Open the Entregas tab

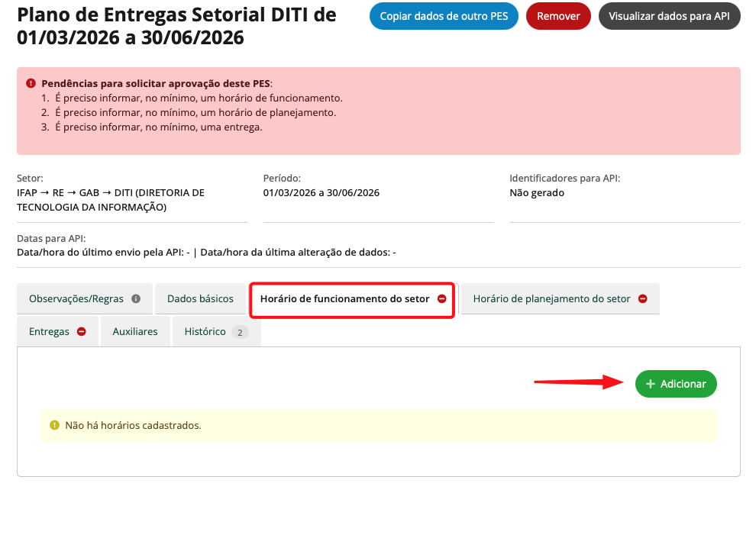click(x=49, y=332)
